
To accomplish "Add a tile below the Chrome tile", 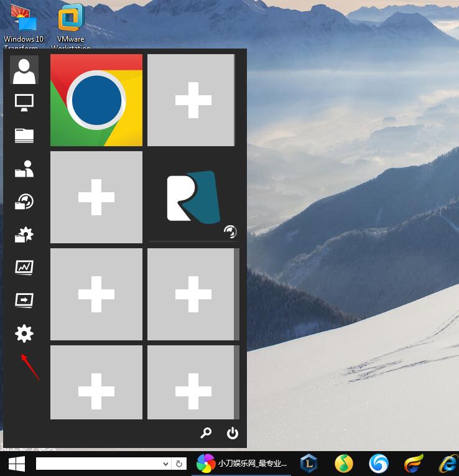I will coord(96,197).
